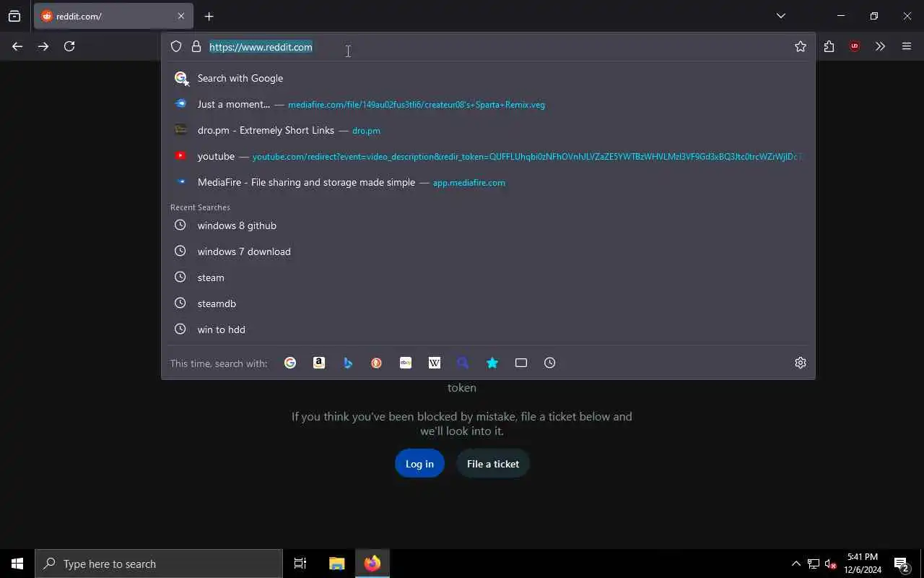
Task: Search only in History via clock icon
Action: click(x=550, y=363)
